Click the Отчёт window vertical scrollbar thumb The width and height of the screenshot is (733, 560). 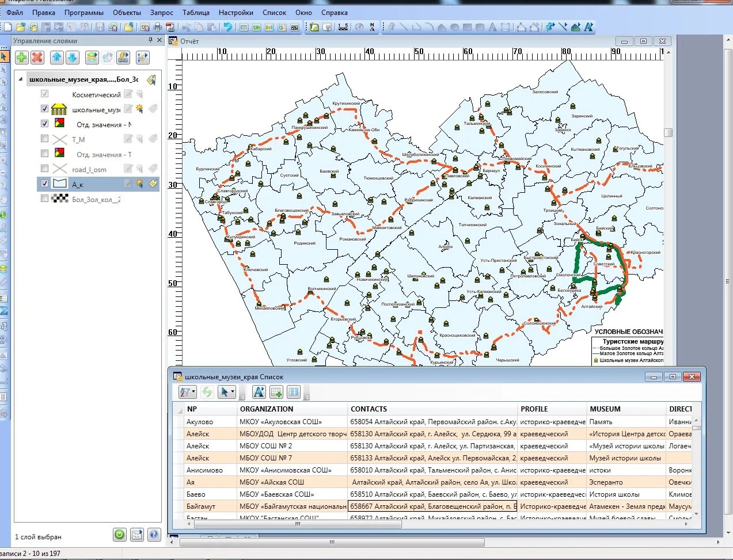click(668, 132)
